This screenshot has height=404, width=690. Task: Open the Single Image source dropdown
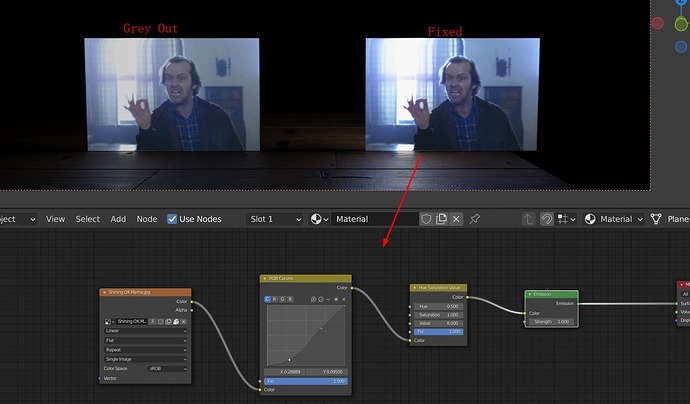146,360
